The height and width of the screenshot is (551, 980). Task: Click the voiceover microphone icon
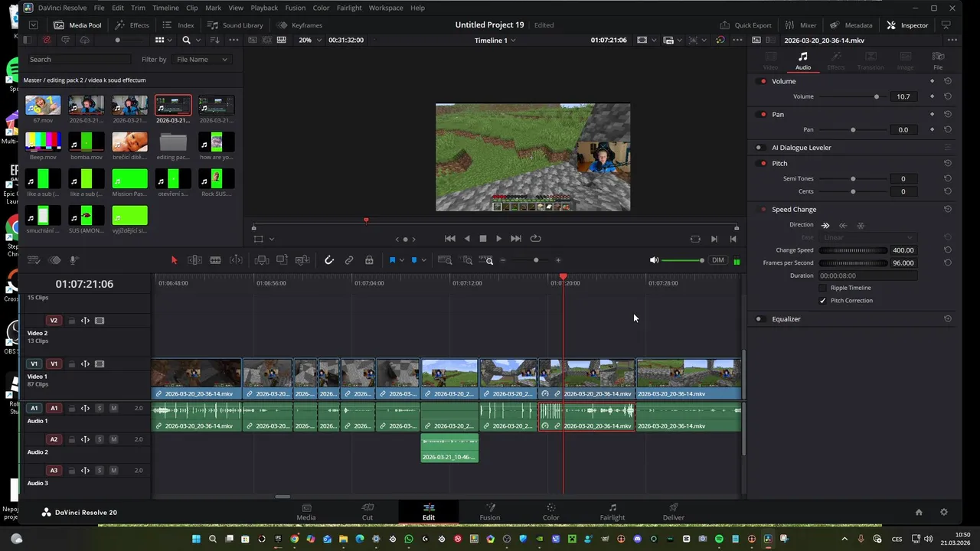[74, 260]
